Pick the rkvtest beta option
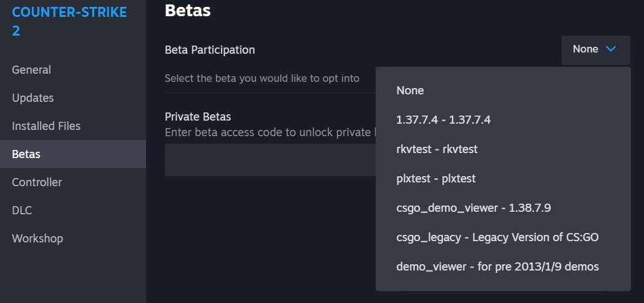The height and width of the screenshot is (303, 644). coord(437,149)
